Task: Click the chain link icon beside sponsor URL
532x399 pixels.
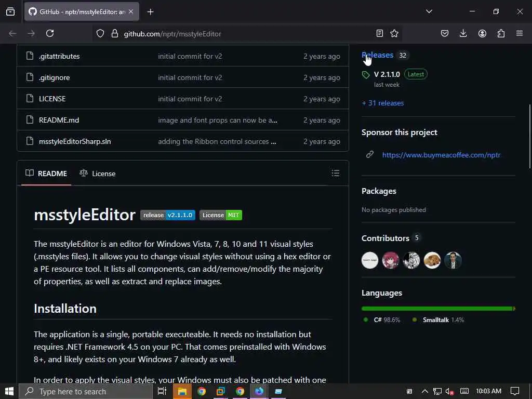Action: tap(370, 155)
